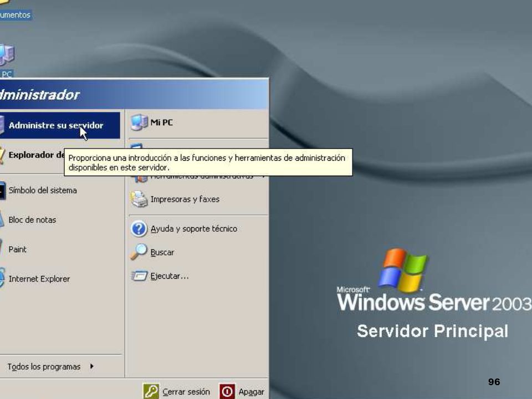Open Paint from Start menu
Screen dimensions: 532x399
coord(18,249)
